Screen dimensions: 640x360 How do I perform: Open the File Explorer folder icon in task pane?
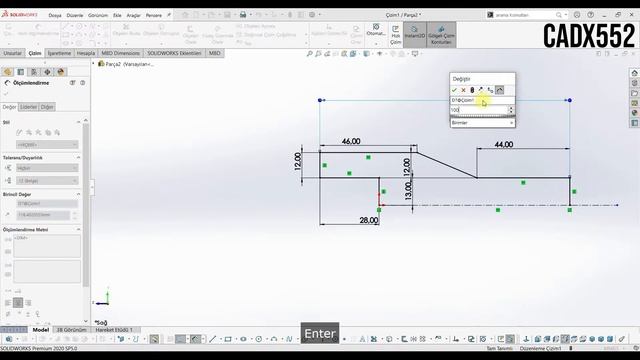(x=634, y=93)
